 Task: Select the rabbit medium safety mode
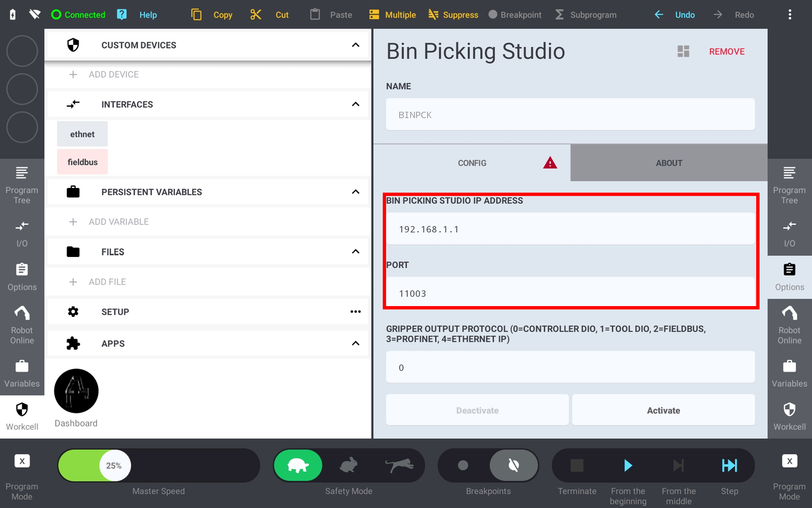348,466
